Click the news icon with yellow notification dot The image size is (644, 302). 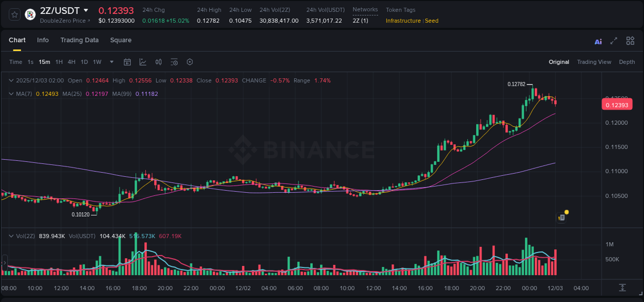562,217
